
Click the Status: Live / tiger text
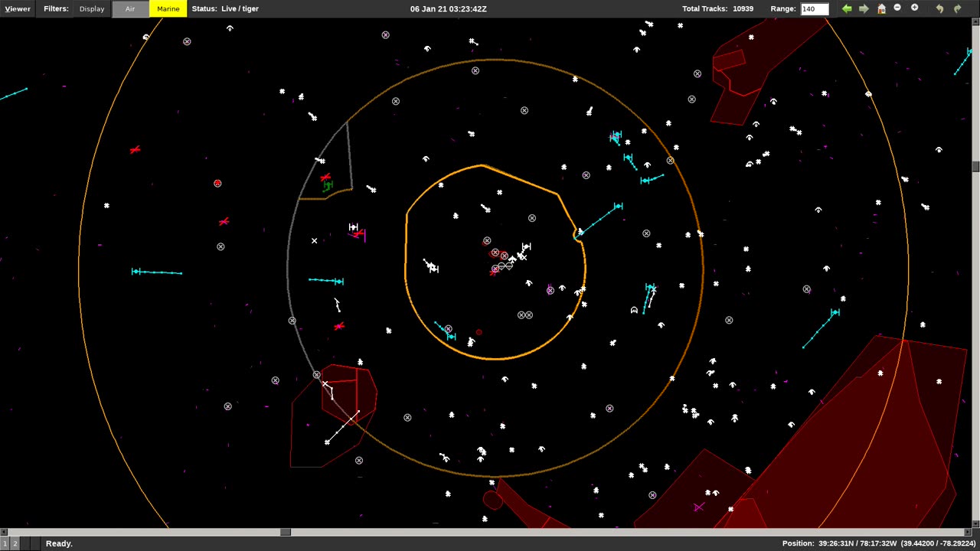[225, 8]
